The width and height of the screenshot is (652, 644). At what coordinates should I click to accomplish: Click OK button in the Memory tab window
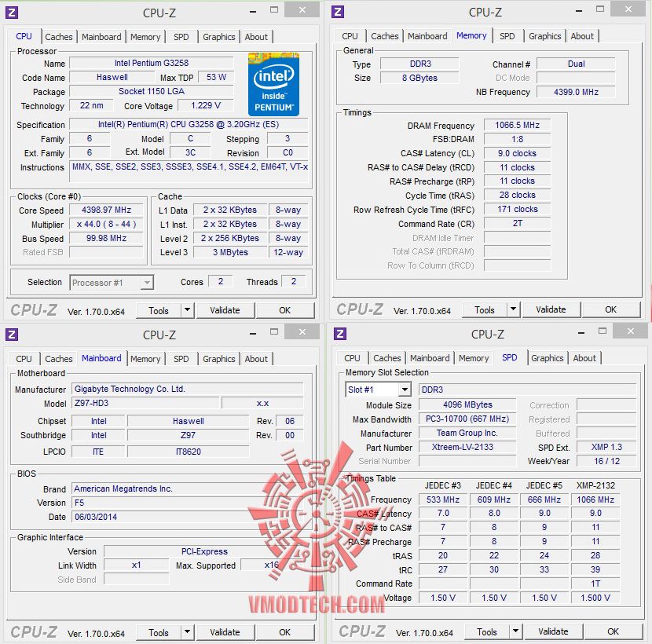[611, 309]
